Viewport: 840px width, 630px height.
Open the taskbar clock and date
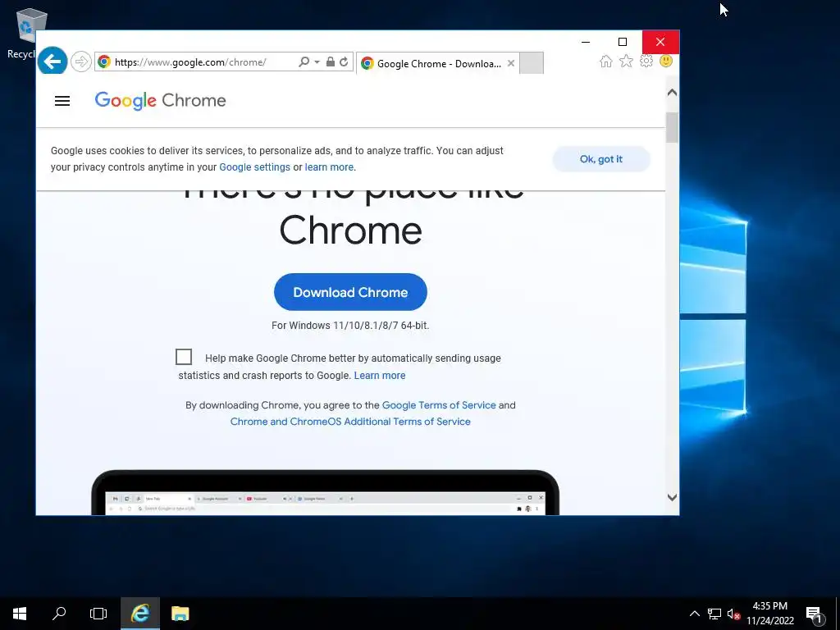(770, 614)
